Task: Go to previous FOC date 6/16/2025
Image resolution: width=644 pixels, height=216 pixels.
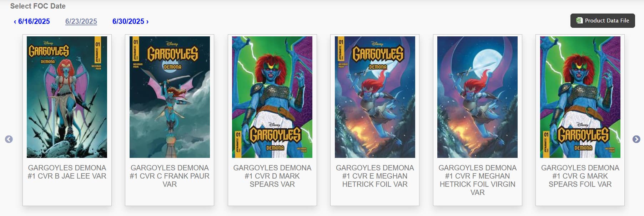Action: [32, 21]
